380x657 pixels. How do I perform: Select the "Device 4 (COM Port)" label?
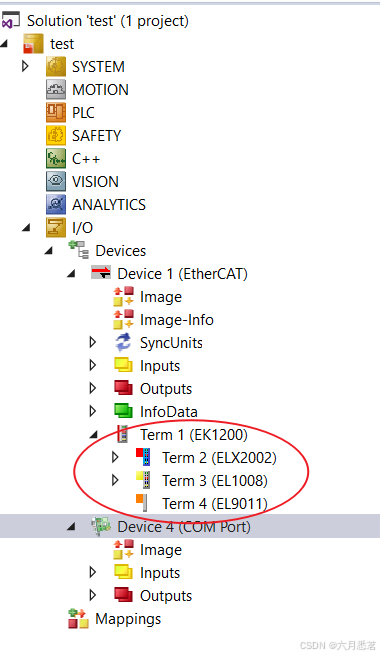tap(184, 526)
